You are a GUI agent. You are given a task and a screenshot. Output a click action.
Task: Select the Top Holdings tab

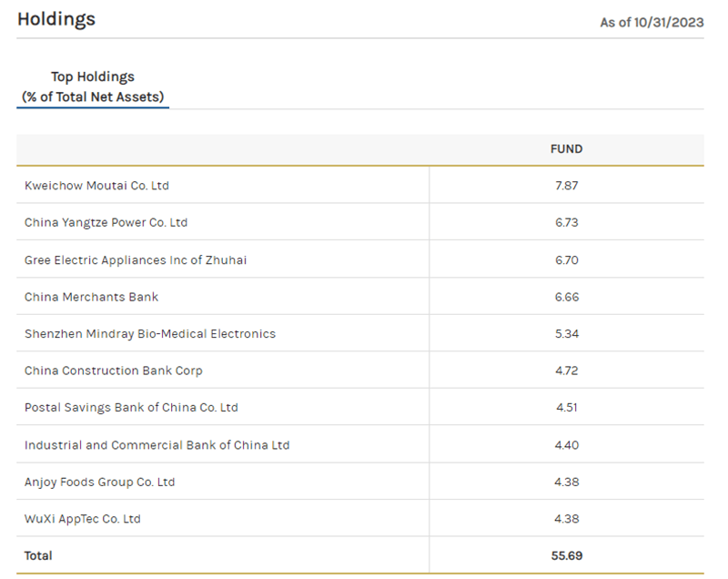(x=93, y=86)
